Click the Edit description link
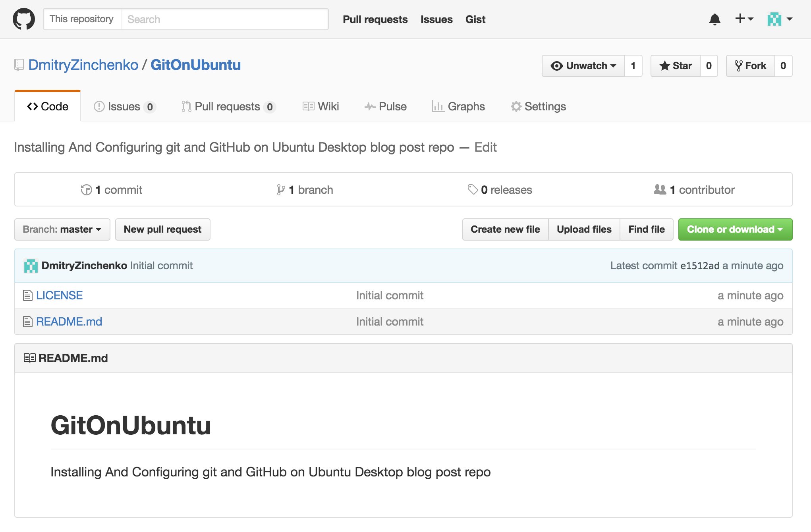Image resolution: width=811 pixels, height=532 pixels. [x=485, y=147]
